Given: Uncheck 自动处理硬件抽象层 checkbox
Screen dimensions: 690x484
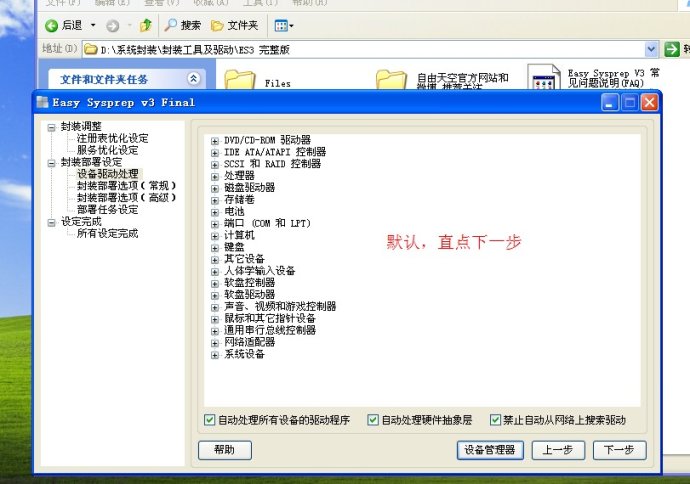Looking at the screenshot, I should point(373,420).
